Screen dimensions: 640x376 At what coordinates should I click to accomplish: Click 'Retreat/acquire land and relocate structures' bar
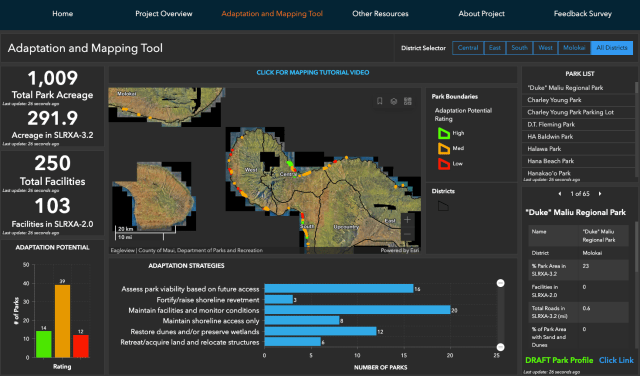(x=292, y=342)
